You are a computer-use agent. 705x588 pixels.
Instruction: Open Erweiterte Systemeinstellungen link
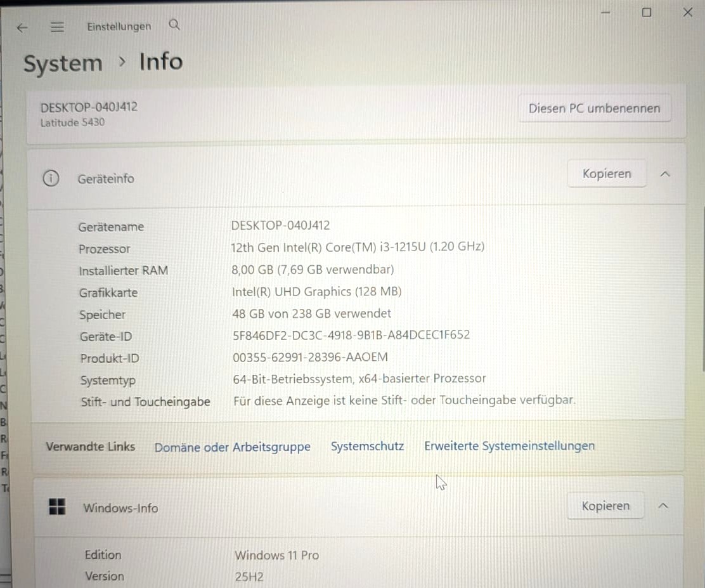pos(510,446)
